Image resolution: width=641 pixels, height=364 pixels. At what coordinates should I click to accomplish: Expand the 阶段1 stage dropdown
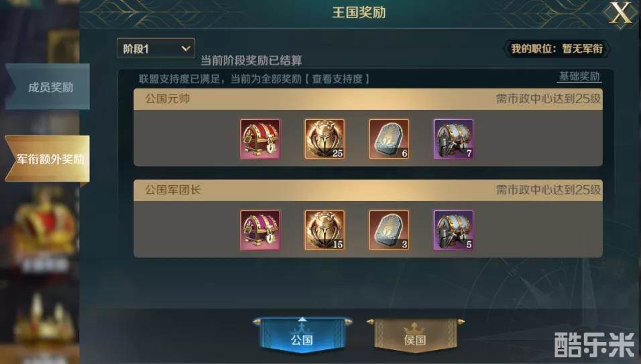pos(156,49)
